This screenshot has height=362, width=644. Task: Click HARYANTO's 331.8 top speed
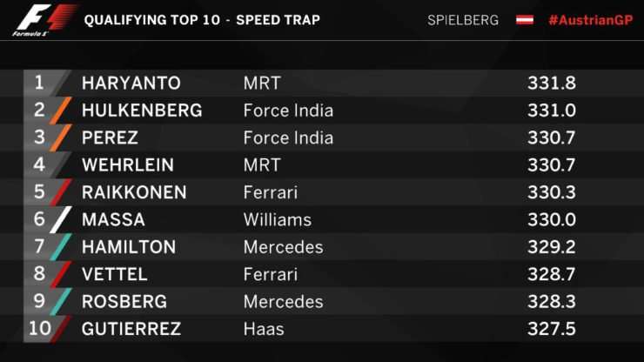552,83
